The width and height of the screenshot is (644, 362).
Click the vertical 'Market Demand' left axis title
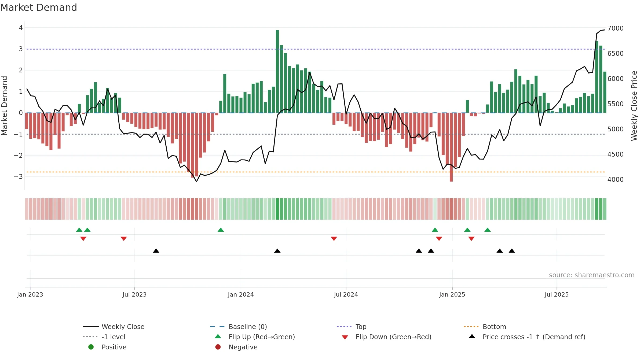tap(4, 106)
